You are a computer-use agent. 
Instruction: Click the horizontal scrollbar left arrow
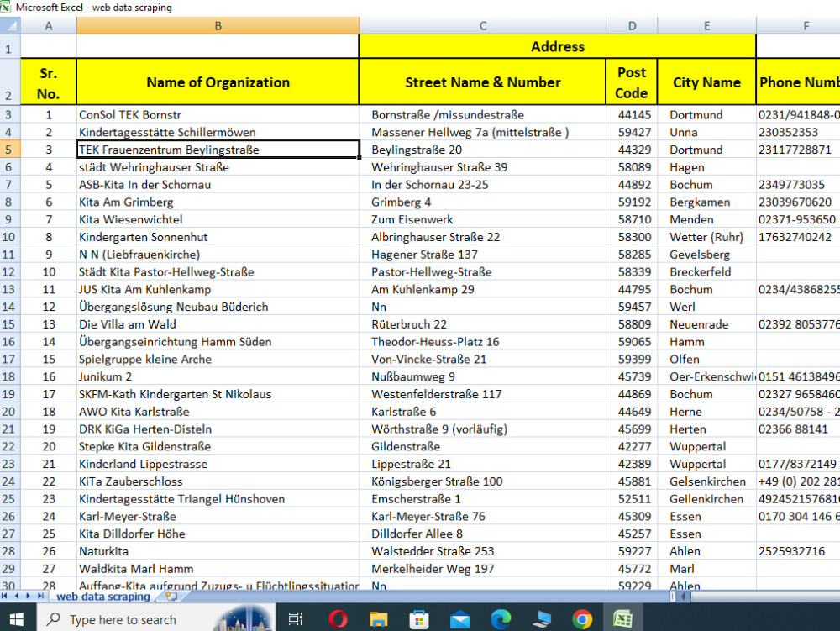[683, 596]
